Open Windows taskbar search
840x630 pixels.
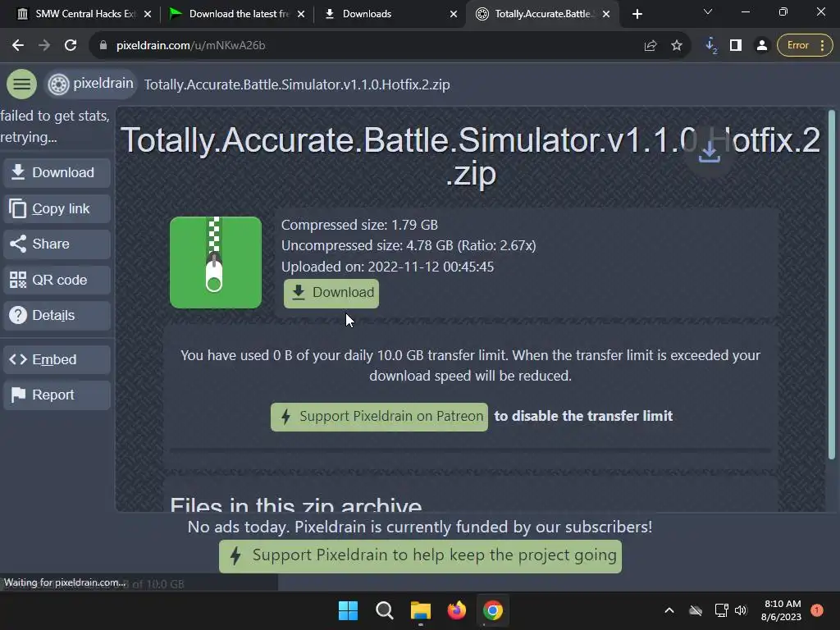pos(384,610)
